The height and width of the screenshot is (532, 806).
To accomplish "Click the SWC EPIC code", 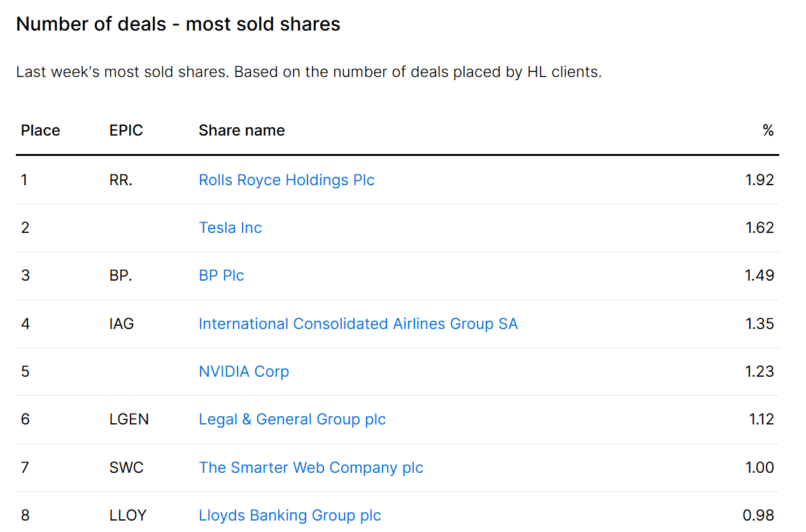I will [127, 468].
